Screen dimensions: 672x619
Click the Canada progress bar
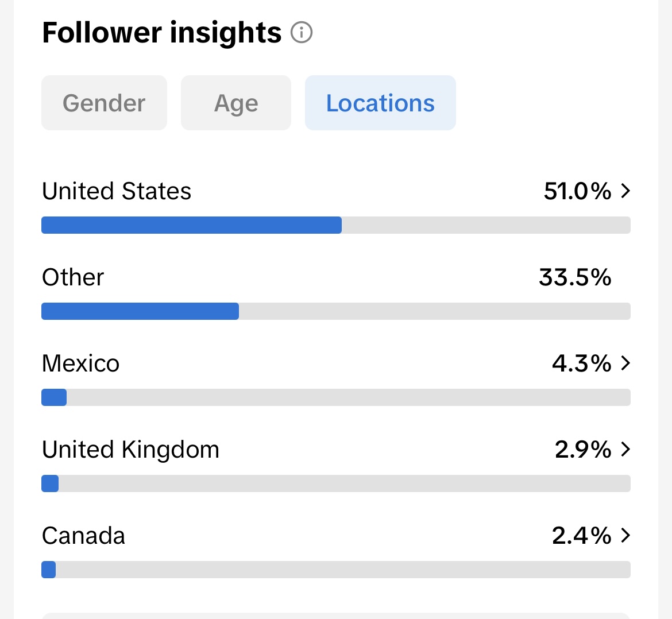tap(335, 570)
